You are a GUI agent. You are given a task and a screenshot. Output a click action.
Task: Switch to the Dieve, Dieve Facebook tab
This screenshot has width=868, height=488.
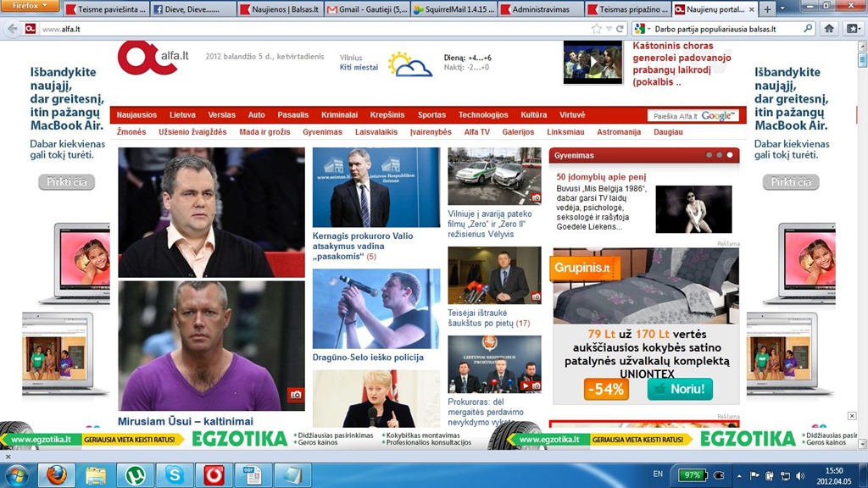[193, 9]
